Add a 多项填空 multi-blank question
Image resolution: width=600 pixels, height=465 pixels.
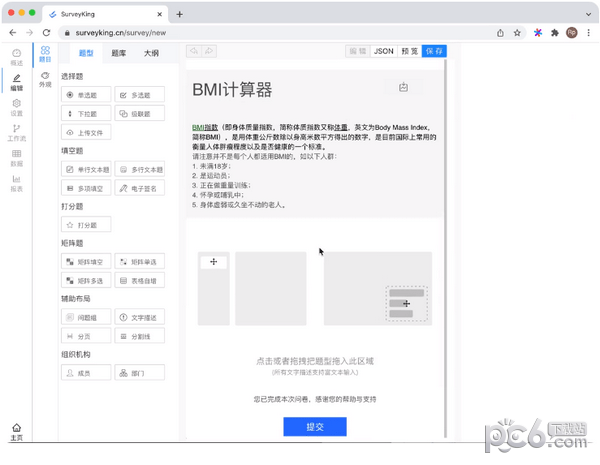click(86, 188)
